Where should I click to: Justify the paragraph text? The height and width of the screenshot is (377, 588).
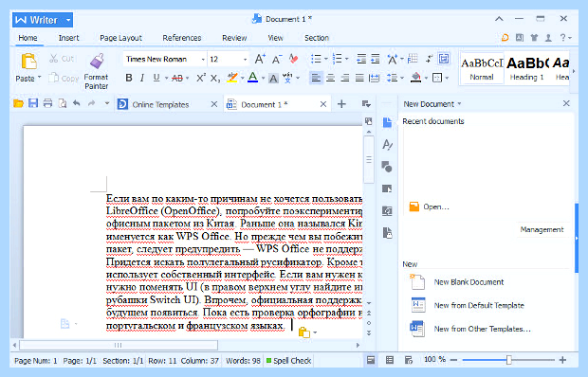point(359,78)
